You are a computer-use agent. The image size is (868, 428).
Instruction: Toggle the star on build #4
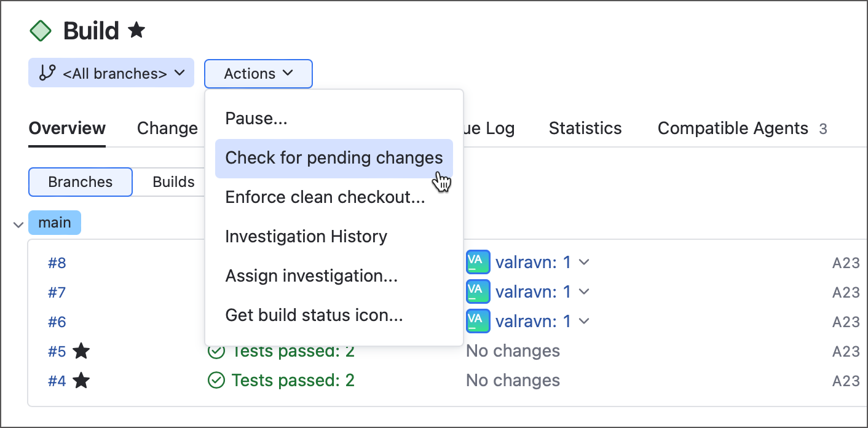(81, 381)
